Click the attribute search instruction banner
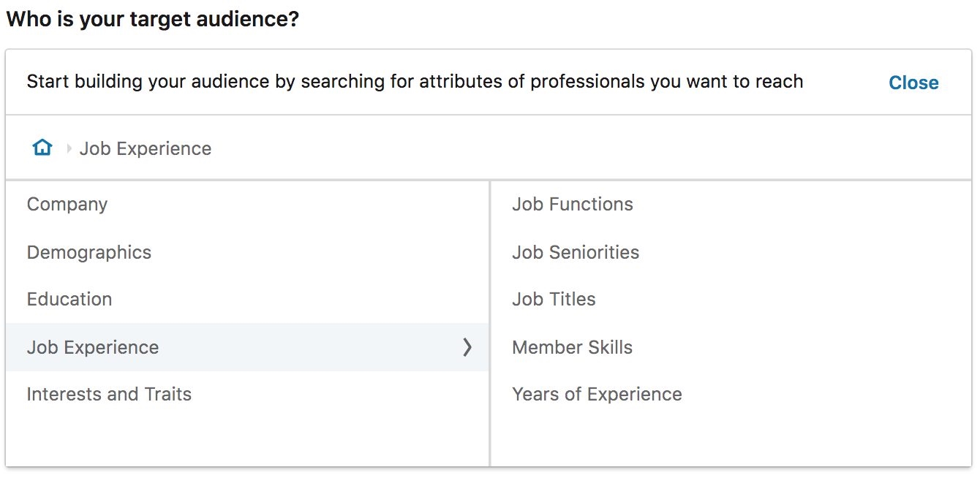This screenshot has width=980, height=478. [415, 82]
